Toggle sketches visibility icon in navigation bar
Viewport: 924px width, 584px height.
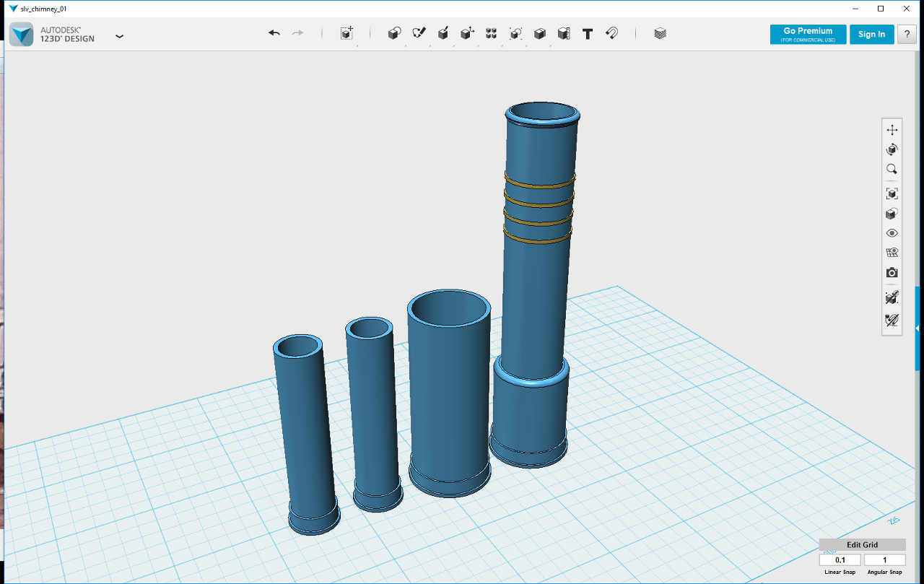892,297
